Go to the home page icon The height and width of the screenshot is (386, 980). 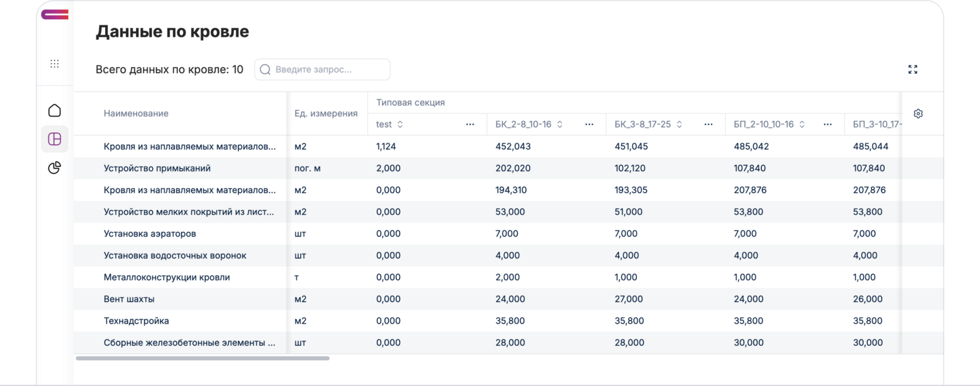[x=55, y=110]
